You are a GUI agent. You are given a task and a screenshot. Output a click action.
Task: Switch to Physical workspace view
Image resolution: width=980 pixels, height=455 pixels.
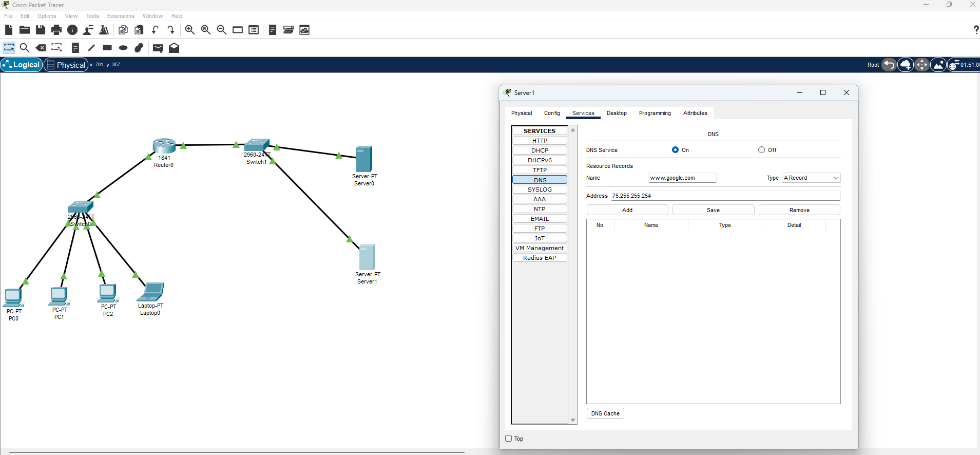point(66,65)
